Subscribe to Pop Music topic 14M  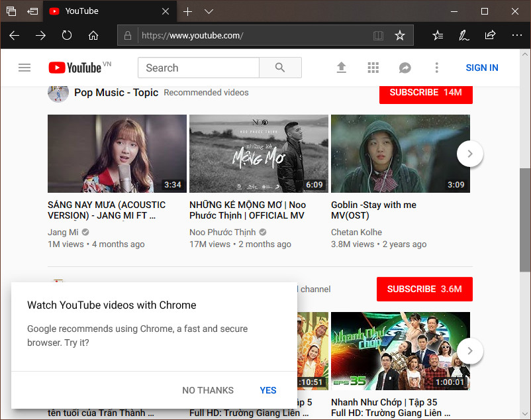(x=426, y=95)
